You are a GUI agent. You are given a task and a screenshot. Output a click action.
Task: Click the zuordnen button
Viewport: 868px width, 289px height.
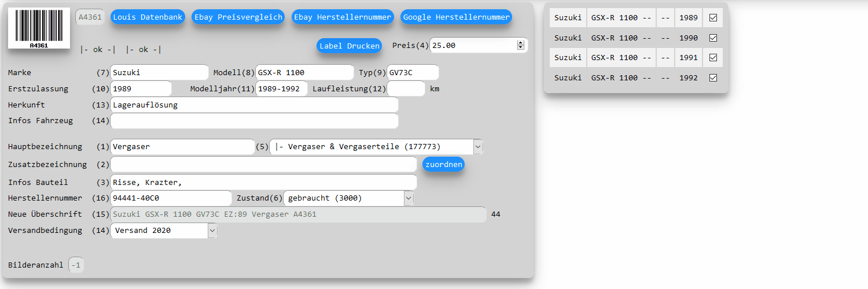point(443,164)
